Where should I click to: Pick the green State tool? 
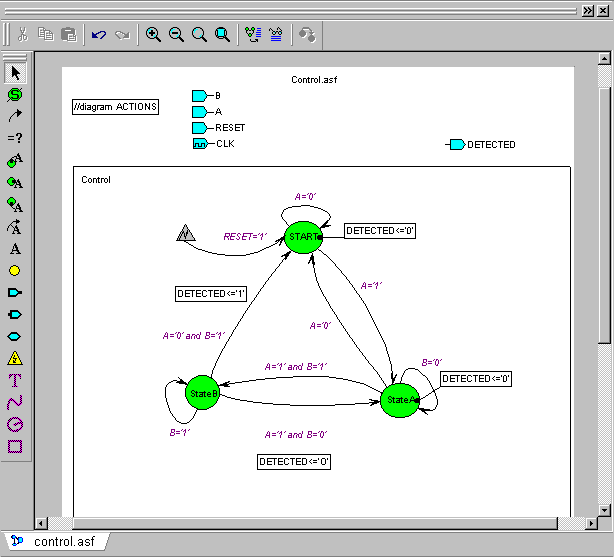[15, 94]
